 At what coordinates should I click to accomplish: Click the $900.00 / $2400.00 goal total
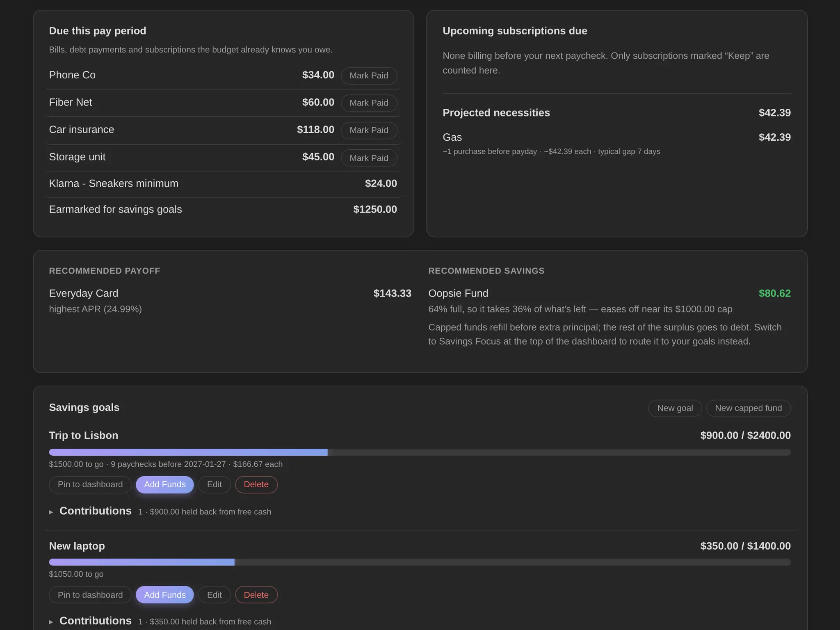[745, 436]
